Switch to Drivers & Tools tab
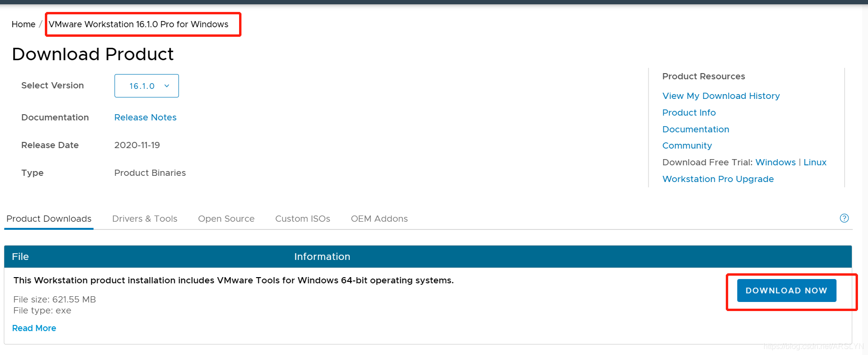 (x=145, y=219)
